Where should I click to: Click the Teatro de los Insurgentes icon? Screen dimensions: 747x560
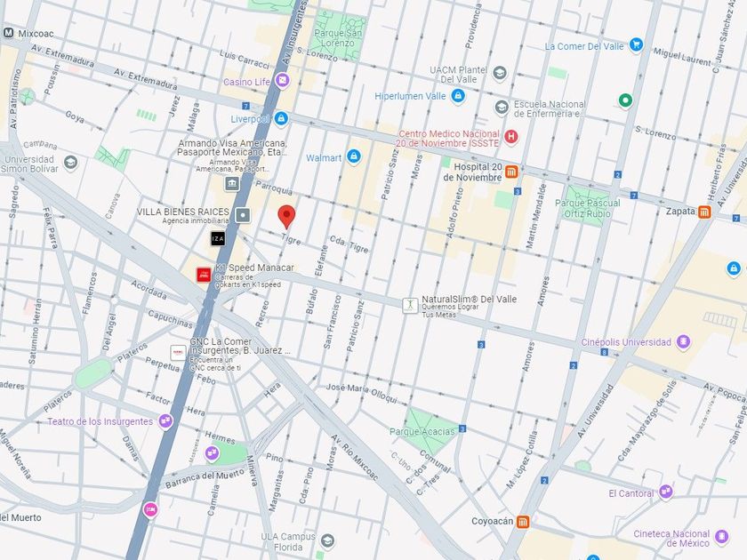[x=165, y=421]
